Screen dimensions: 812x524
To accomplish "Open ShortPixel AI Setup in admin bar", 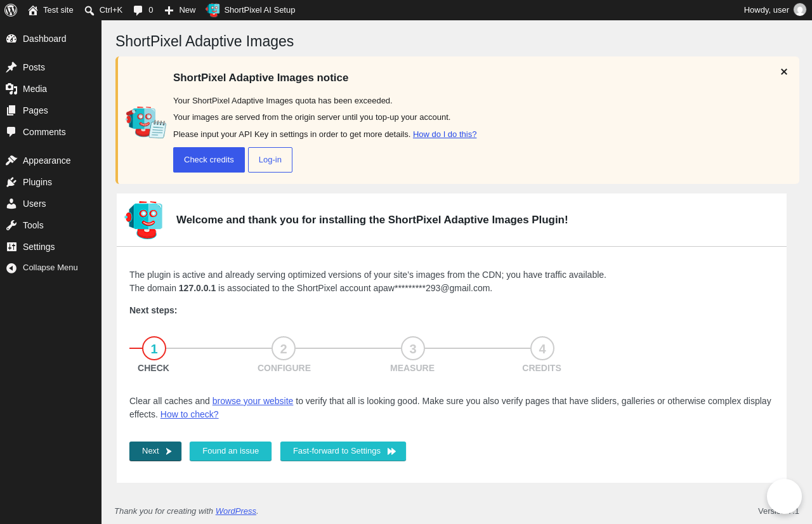I will coord(259,10).
